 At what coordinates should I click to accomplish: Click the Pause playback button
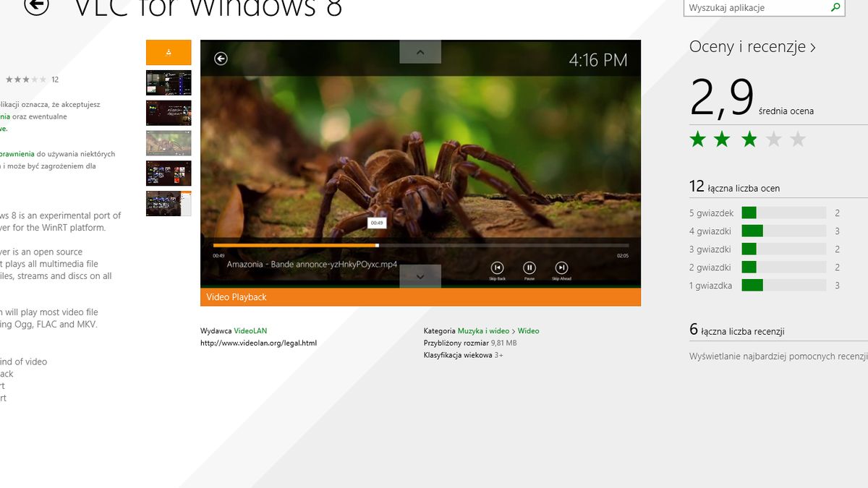[529, 268]
